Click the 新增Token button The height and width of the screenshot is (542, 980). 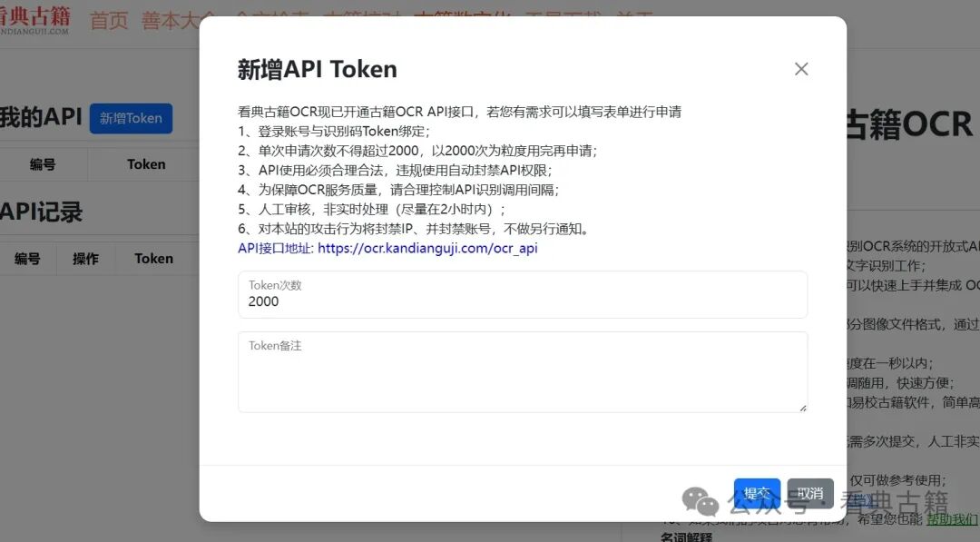tap(131, 118)
